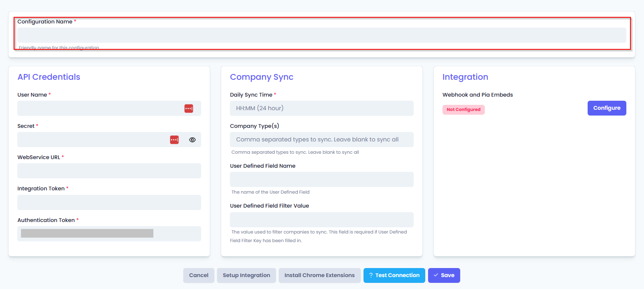644x289 pixels.
Task: Click password manager icon in User Name field
Action: [x=189, y=109]
